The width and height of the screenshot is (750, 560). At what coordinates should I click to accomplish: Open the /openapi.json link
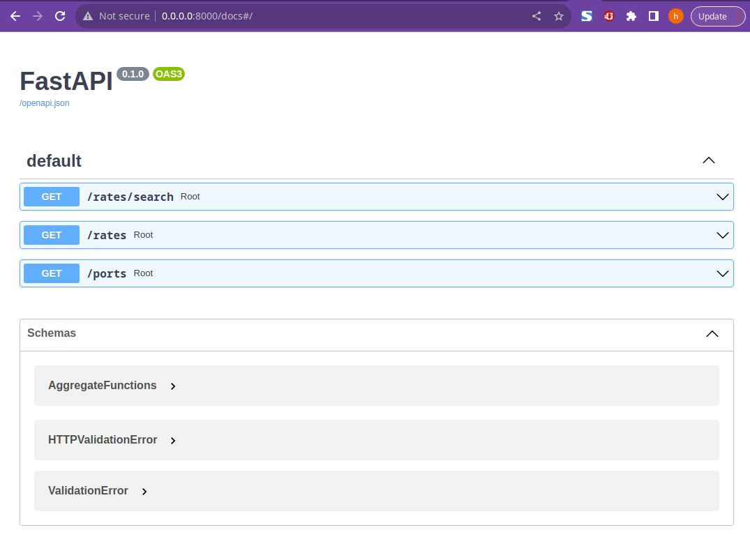click(x=45, y=103)
